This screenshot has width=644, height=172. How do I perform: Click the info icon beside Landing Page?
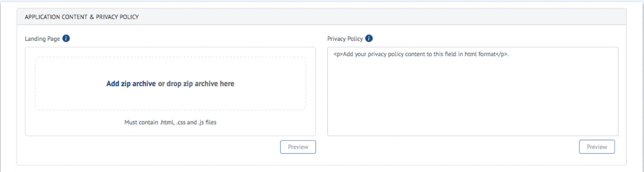(x=66, y=39)
